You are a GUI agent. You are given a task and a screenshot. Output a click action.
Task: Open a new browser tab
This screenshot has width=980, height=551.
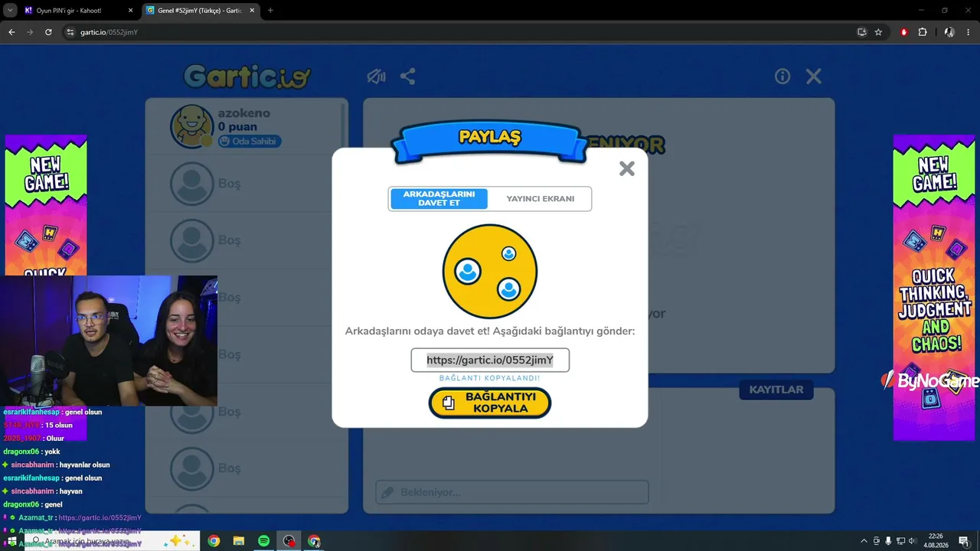(270, 11)
